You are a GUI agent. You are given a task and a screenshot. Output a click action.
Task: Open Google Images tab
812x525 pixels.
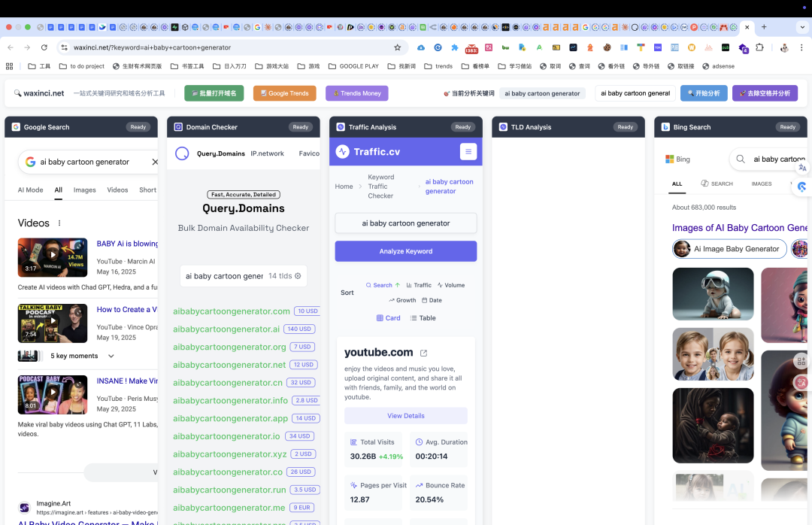coord(84,190)
